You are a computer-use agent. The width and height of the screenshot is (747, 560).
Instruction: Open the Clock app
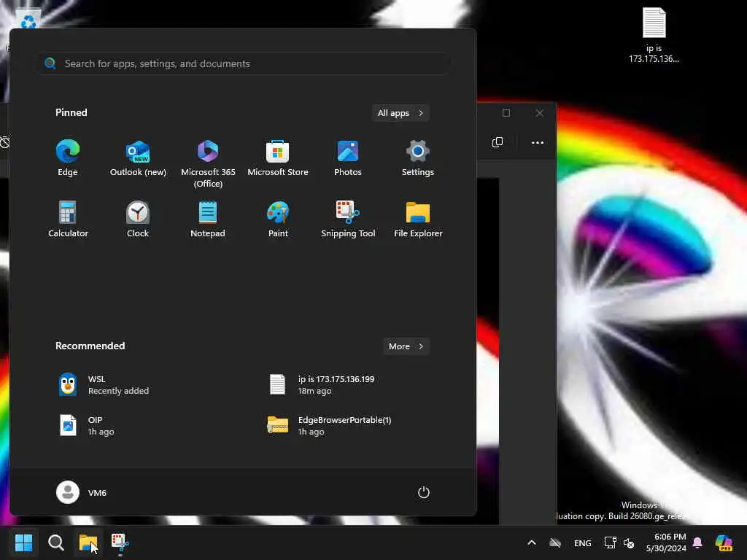coord(138,219)
